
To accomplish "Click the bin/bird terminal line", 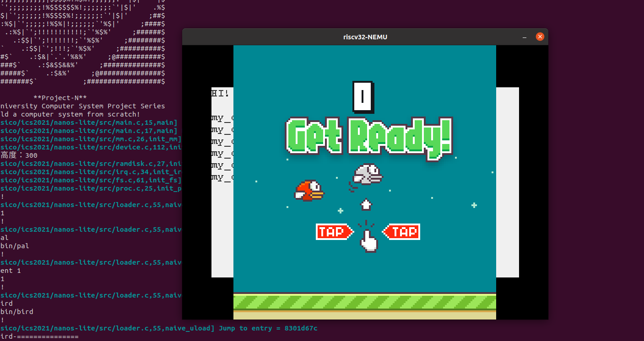I will point(16,312).
